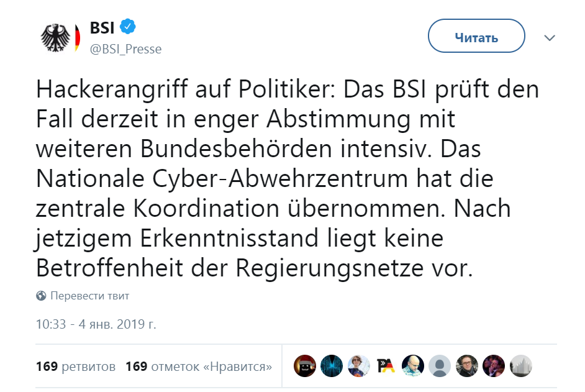Image resolution: width=585 pixels, height=392 pixels.
Task: Click the blue verified badge
Action: coord(129,28)
